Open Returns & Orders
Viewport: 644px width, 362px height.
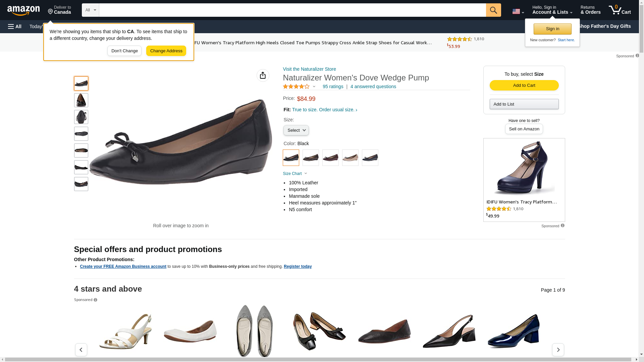point(590,10)
